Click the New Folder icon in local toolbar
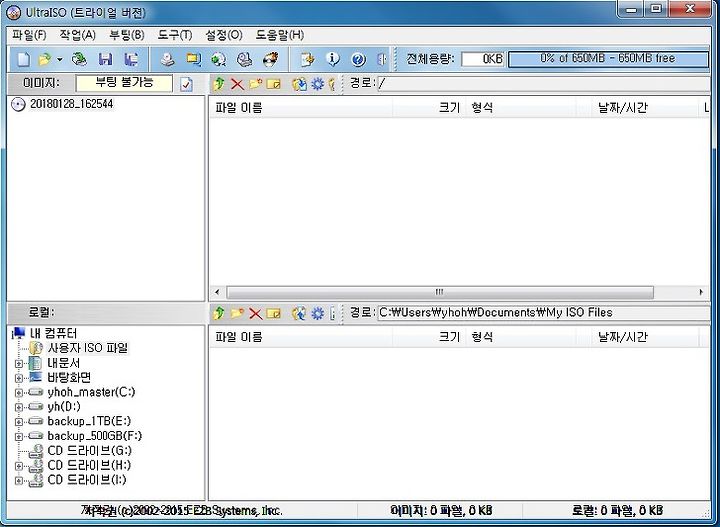Image resolution: width=720 pixels, height=527 pixels. pos(237,313)
